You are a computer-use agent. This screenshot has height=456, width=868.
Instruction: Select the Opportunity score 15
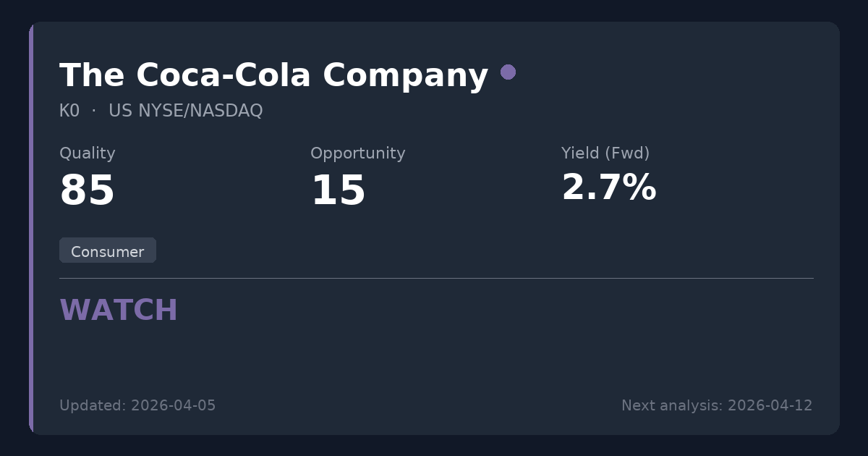pos(338,191)
